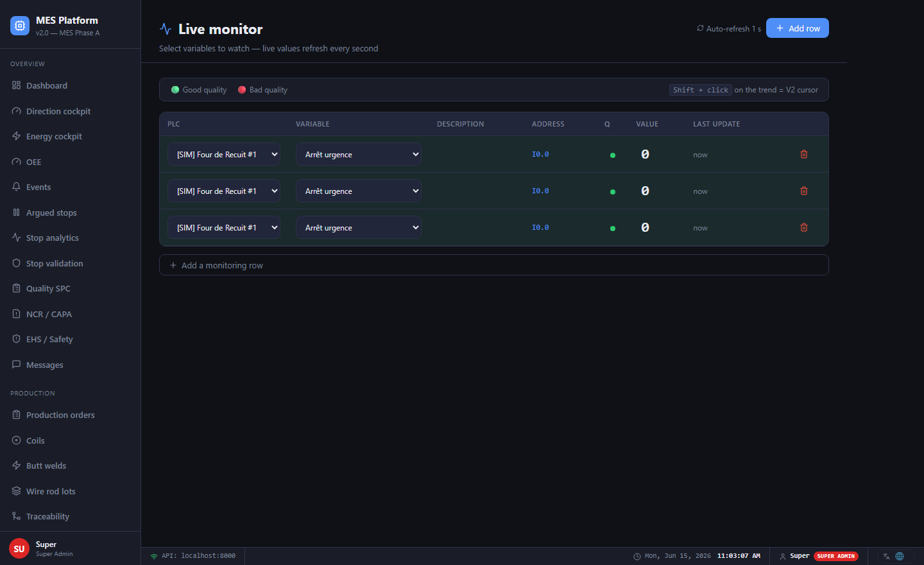Open the Dashboard menu item
This screenshot has height=565, width=924.
click(70, 85)
